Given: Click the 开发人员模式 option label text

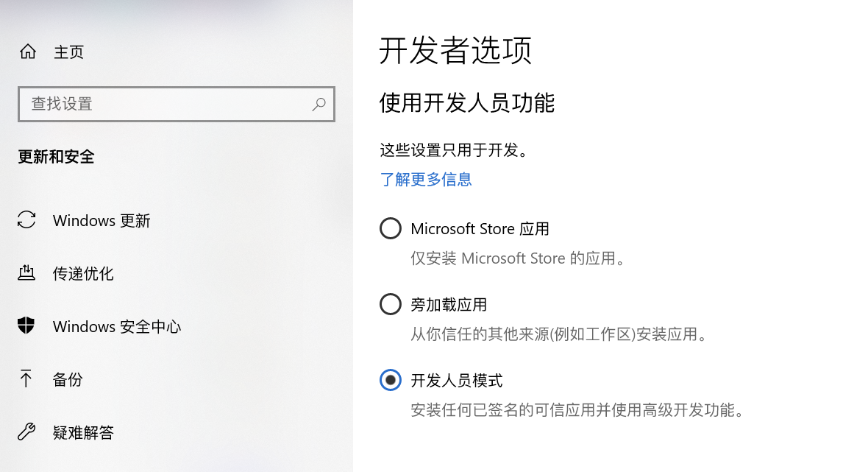Looking at the screenshot, I should 457,381.
